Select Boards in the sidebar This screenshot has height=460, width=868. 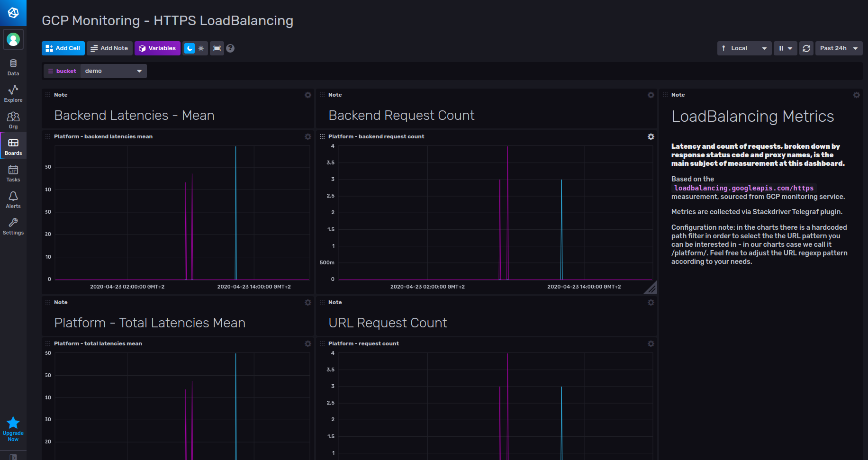(x=13, y=147)
